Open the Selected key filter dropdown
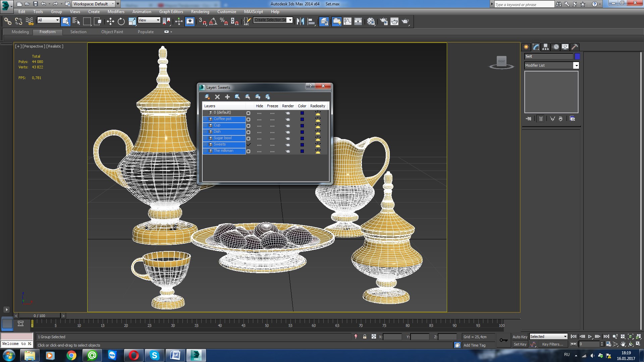 coord(548,337)
